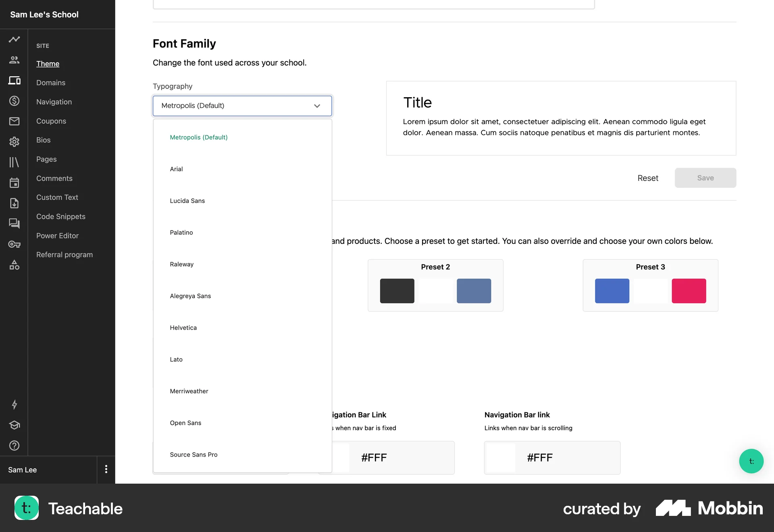Screen dimensions: 774x532
Task: Click the Reset button
Action: [x=647, y=178]
